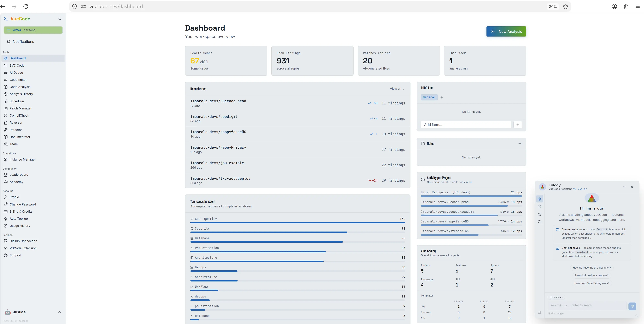
Task: Select the General tab in TODO List
Action: [429, 97]
